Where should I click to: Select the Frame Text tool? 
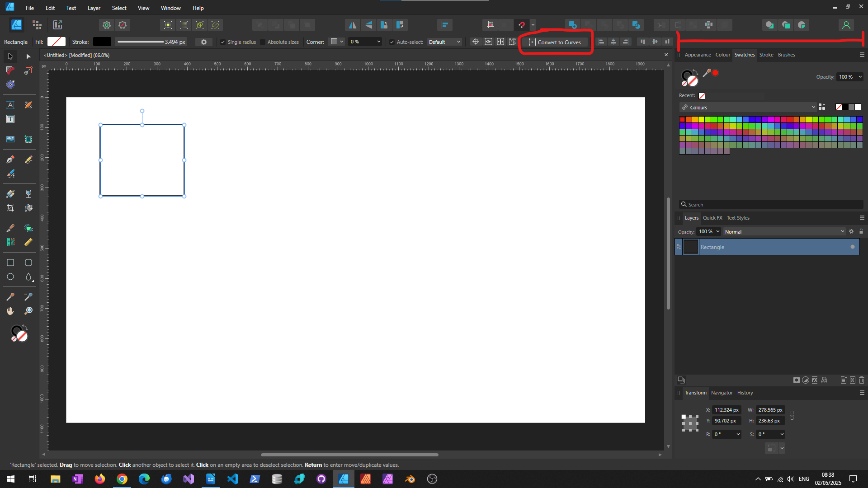(x=10, y=119)
